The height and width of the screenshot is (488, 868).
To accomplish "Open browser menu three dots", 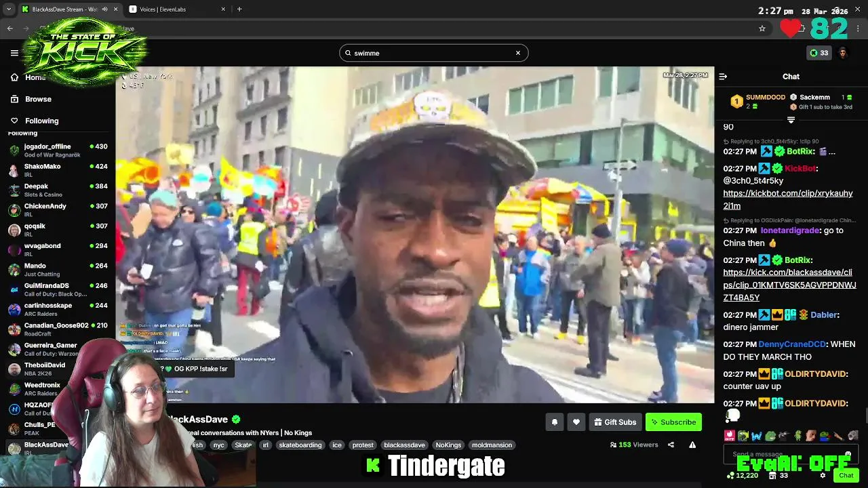I will coord(859,28).
